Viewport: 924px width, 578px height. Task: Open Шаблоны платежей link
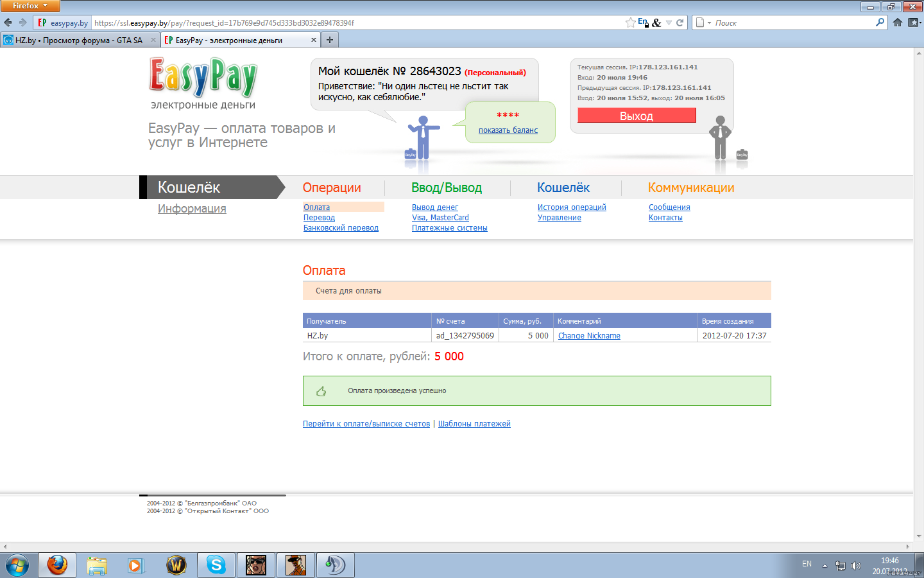point(474,424)
